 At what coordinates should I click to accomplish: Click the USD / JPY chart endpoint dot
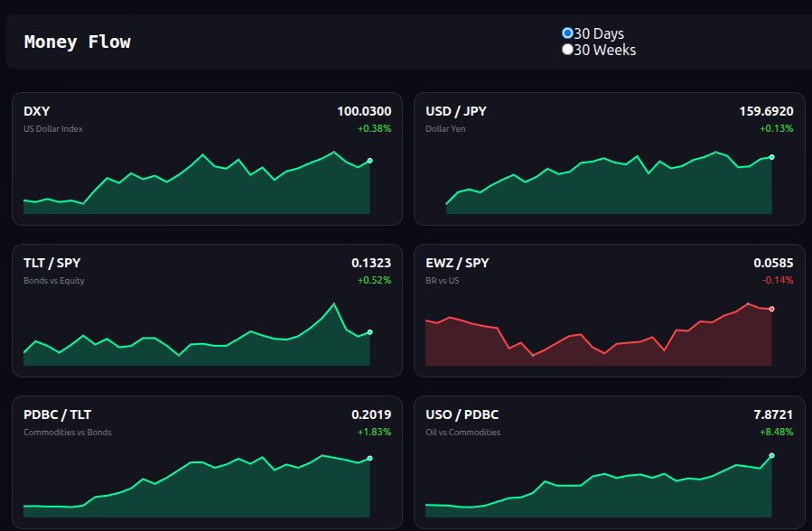771,157
